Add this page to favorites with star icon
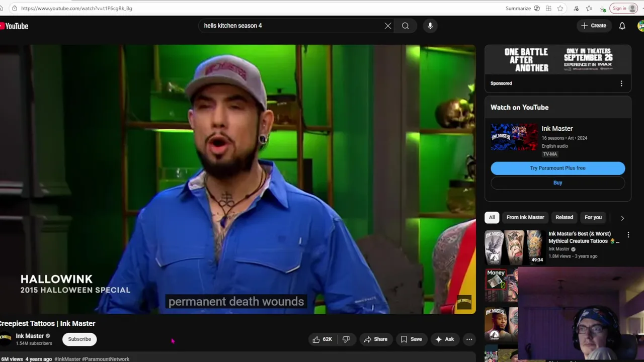644x362 pixels. coord(560,8)
